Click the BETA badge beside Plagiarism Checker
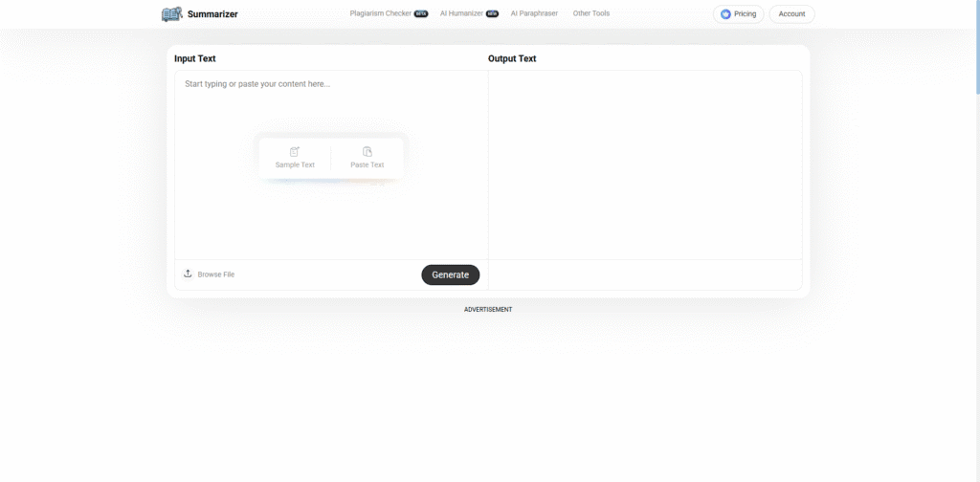This screenshot has width=980, height=482. point(421,14)
